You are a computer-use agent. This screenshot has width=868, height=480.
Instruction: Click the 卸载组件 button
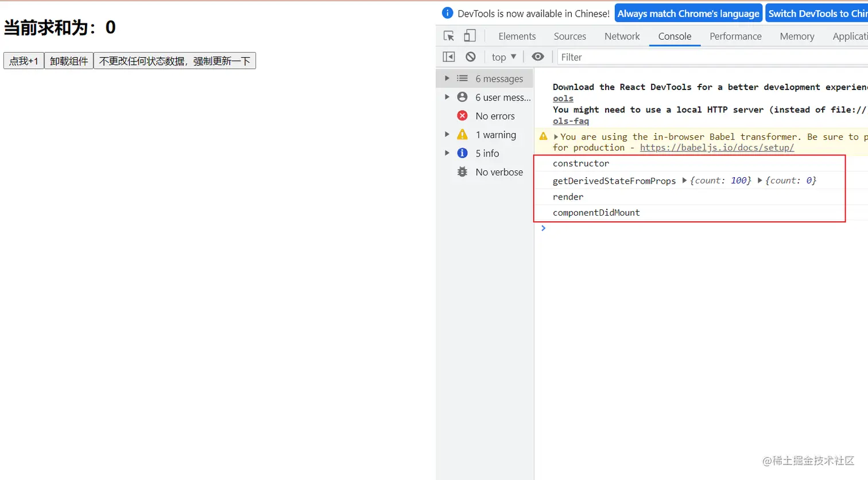point(69,61)
